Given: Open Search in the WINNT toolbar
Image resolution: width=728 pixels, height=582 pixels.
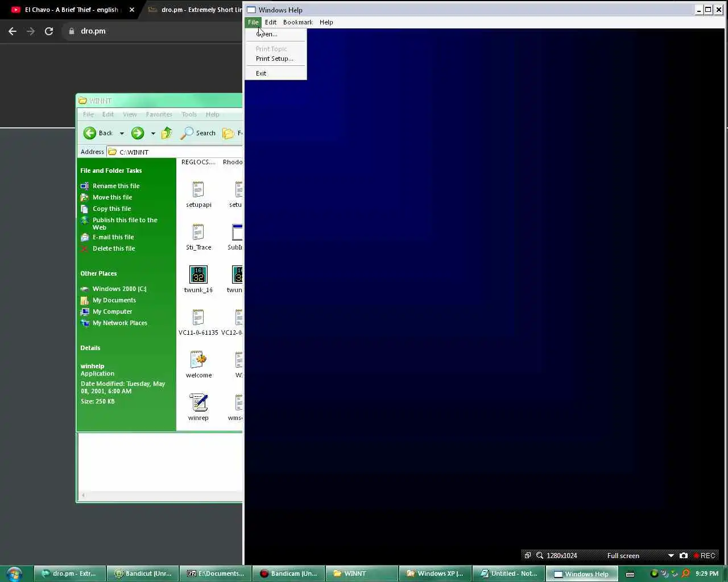Looking at the screenshot, I should coord(198,133).
